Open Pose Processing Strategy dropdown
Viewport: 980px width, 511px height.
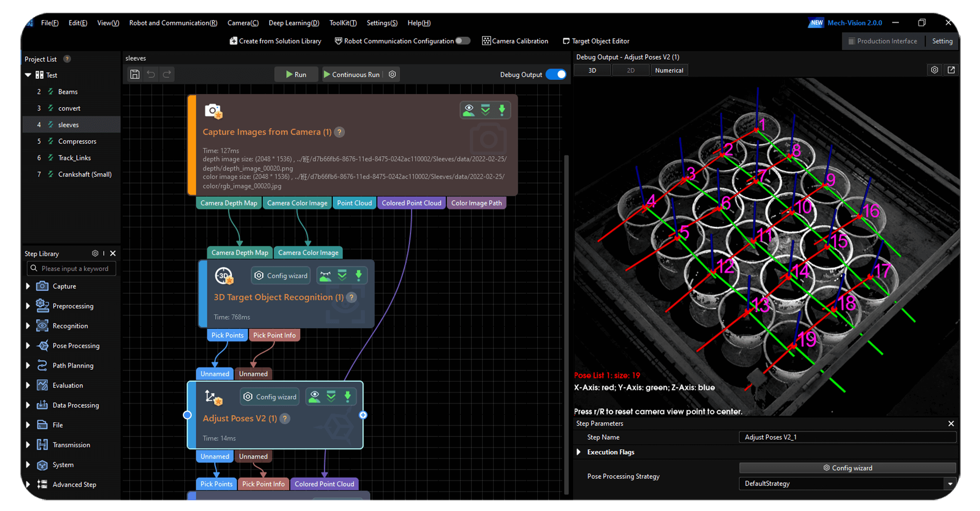pyautogui.click(x=949, y=483)
